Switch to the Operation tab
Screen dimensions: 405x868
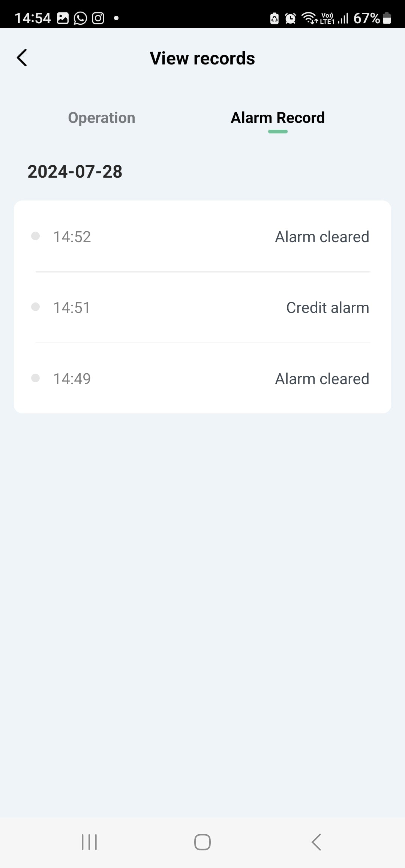click(101, 118)
